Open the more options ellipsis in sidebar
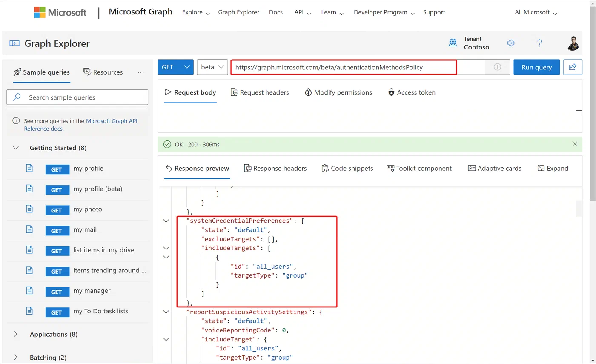This screenshot has width=596, height=364. click(141, 72)
